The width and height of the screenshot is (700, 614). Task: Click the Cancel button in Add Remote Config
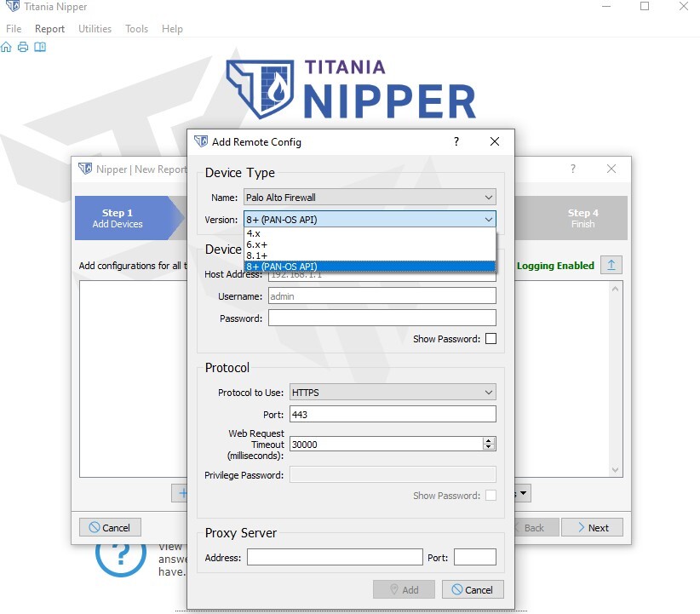[473, 589]
